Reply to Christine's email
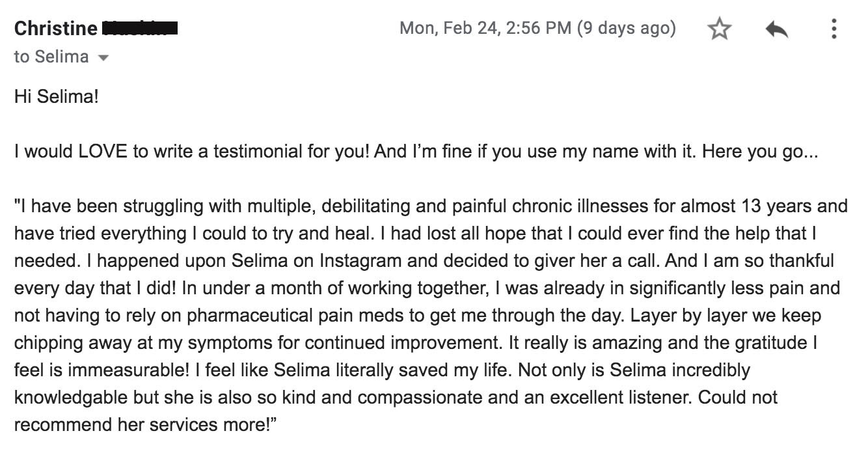The image size is (868, 457). (x=776, y=29)
